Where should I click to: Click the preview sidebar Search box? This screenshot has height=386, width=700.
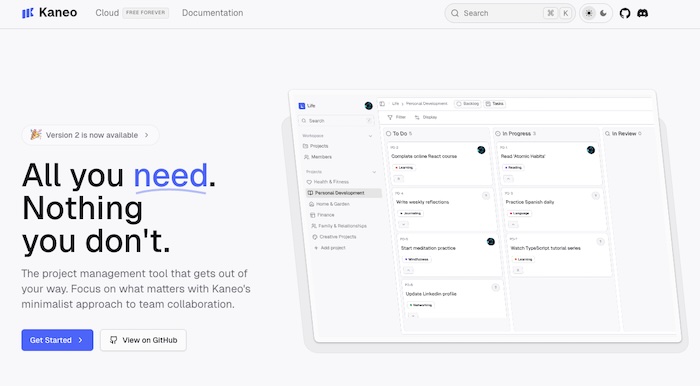[336, 120]
